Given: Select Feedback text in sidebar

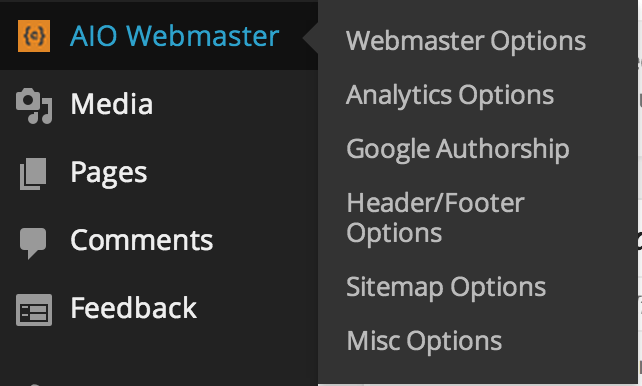Looking at the screenshot, I should 133,308.
